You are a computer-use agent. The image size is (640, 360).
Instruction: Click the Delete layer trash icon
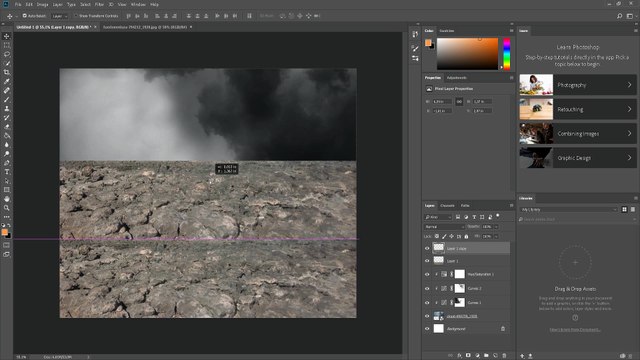[x=504, y=356]
